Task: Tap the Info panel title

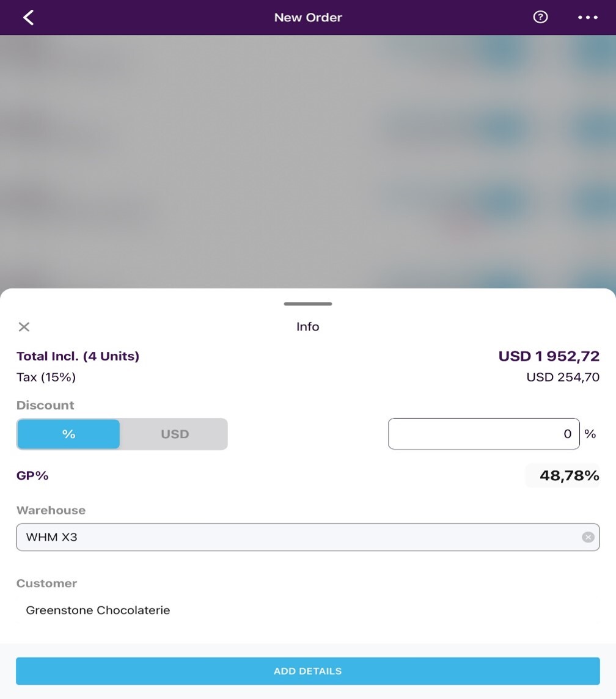Action: point(308,327)
